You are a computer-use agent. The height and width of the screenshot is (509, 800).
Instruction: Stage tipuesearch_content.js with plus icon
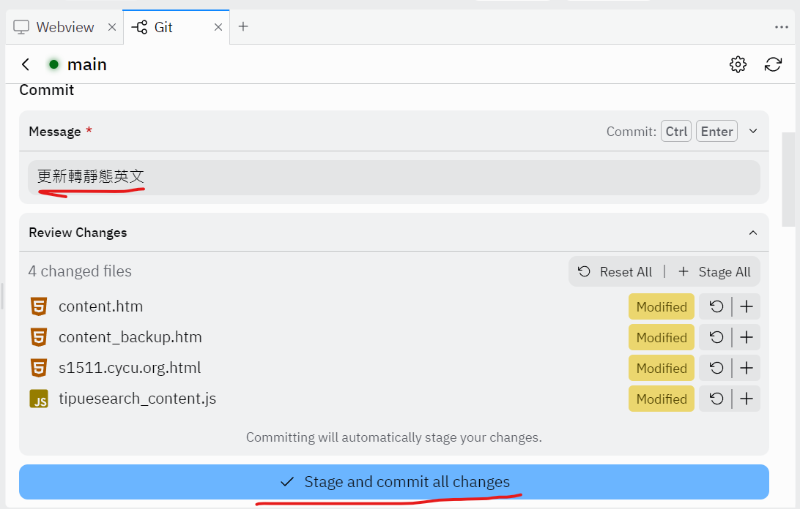746,399
